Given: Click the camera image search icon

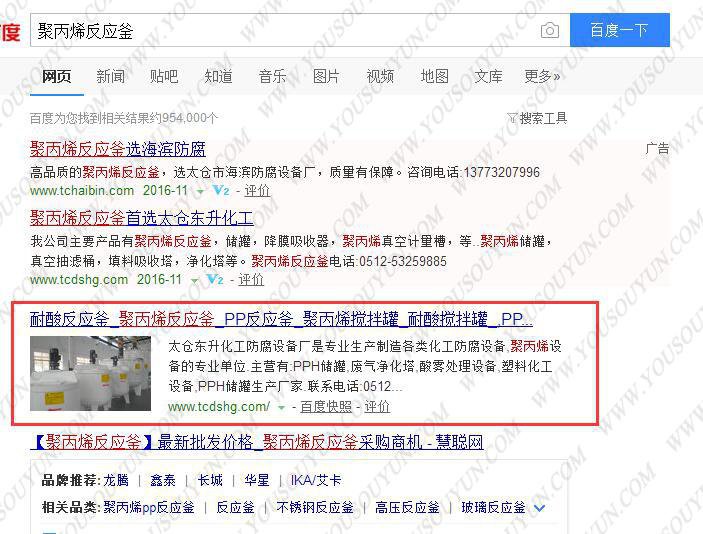Looking at the screenshot, I should [x=550, y=30].
